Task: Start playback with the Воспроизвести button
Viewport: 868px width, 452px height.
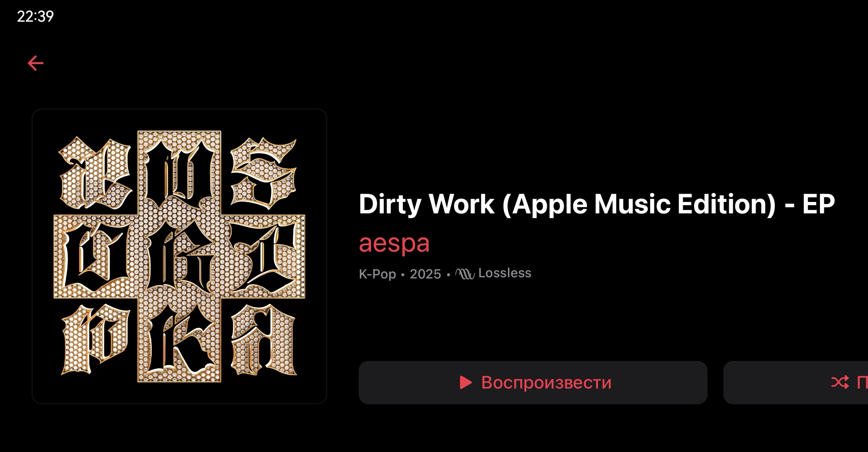Action: pos(533,382)
